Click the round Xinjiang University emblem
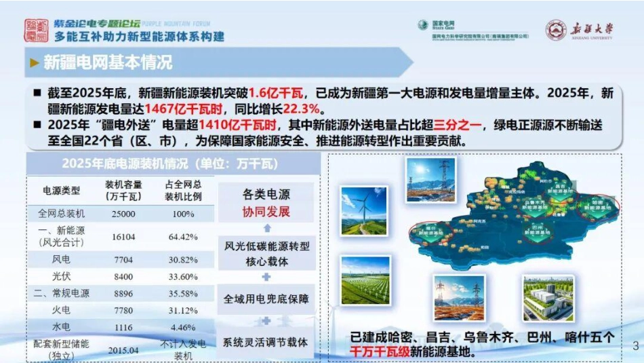This screenshot has width=644, height=363. click(x=556, y=31)
